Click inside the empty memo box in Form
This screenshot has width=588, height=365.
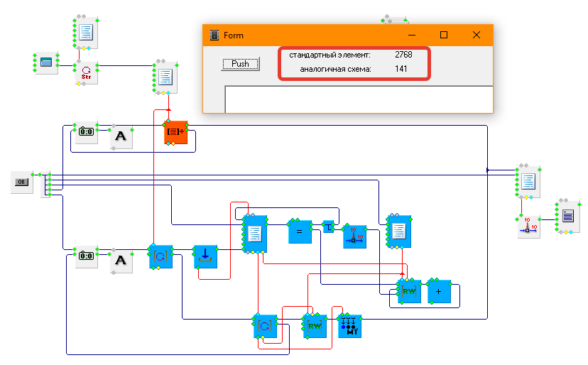pos(355,99)
